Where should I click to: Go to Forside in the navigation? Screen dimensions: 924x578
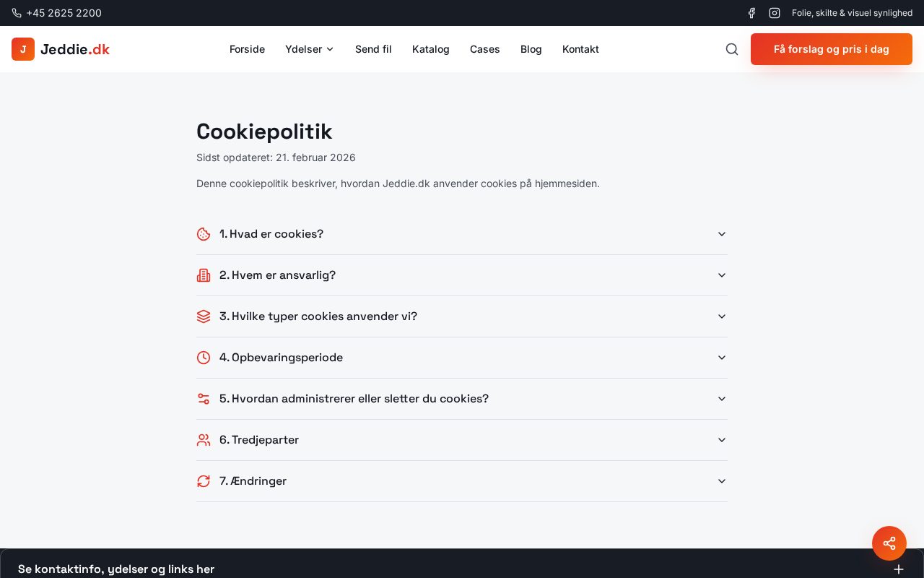click(247, 49)
